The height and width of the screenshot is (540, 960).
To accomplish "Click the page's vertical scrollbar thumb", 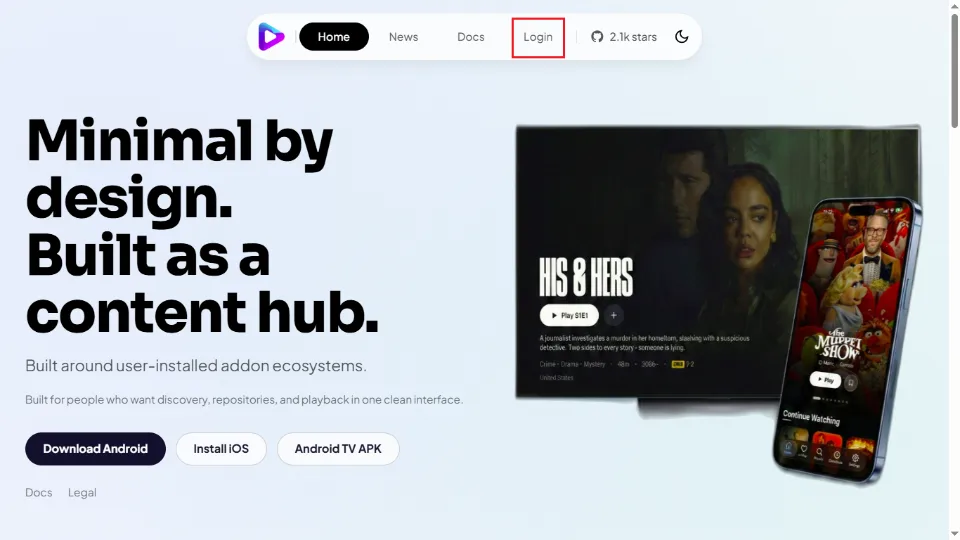I will tap(954, 72).
